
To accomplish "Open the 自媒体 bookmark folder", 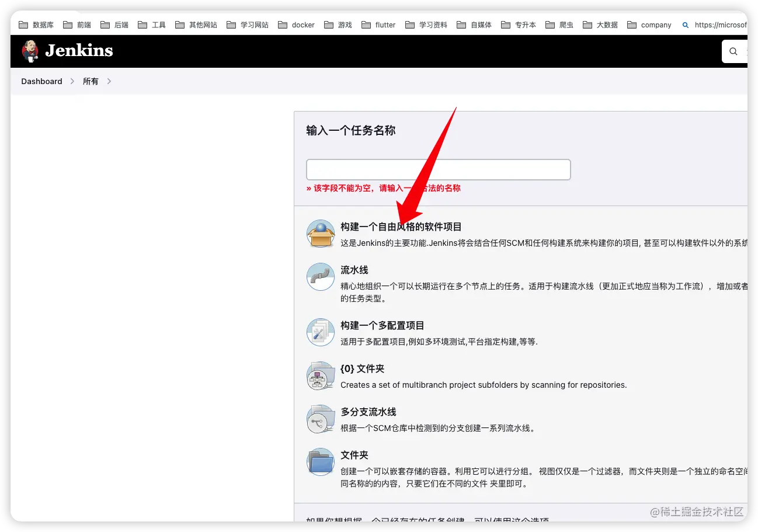I will [474, 25].
